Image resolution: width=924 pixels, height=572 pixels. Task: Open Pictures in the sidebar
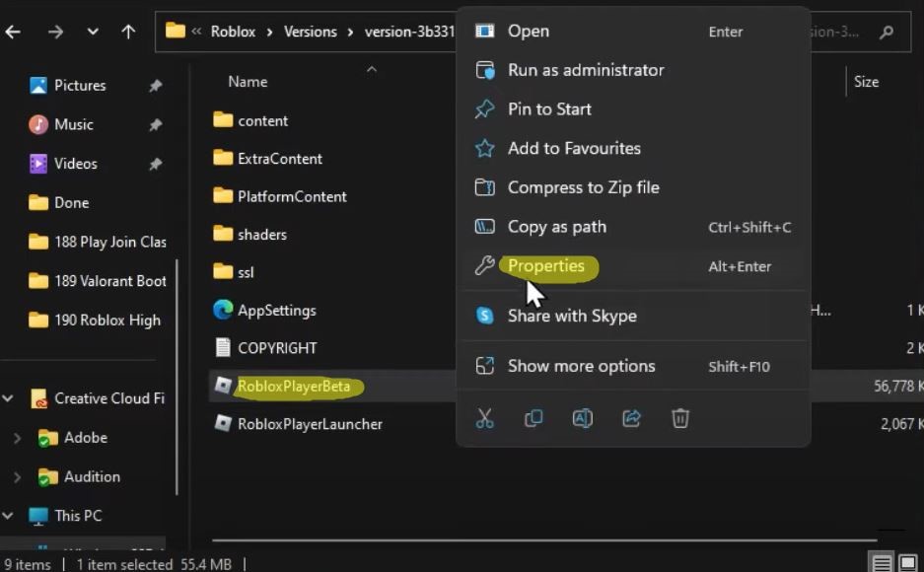80,86
